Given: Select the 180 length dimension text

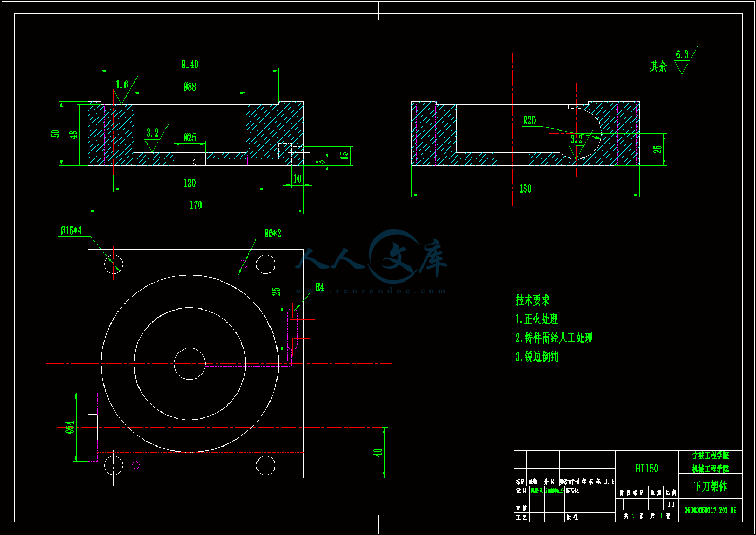Looking at the screenshot, I should coord(525,189).
